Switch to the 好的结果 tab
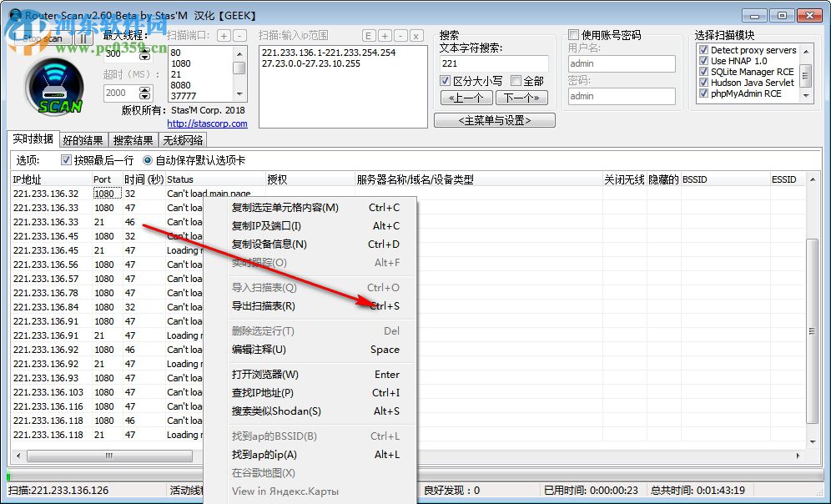 point(83,139)
